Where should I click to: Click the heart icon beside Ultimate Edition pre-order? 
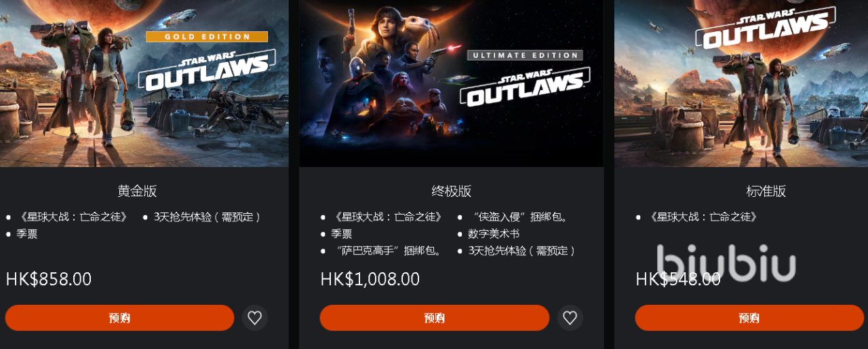[570, 318]
